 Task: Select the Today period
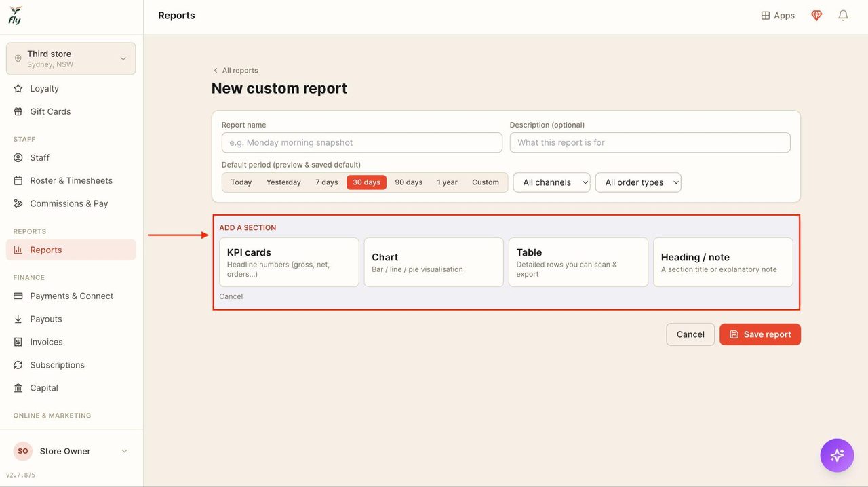click(241, 182)
